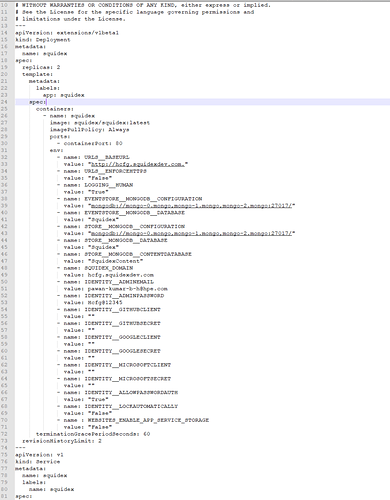Click the 'template:' line
The image size is (390, 500).
[38, 74]
